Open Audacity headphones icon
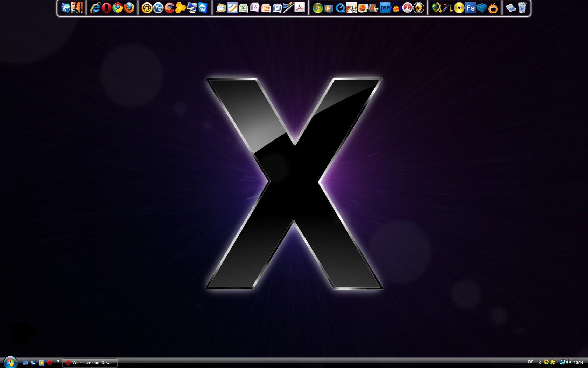Image resolution: width=588 pixels, height=368 pixels. [396, 8]
